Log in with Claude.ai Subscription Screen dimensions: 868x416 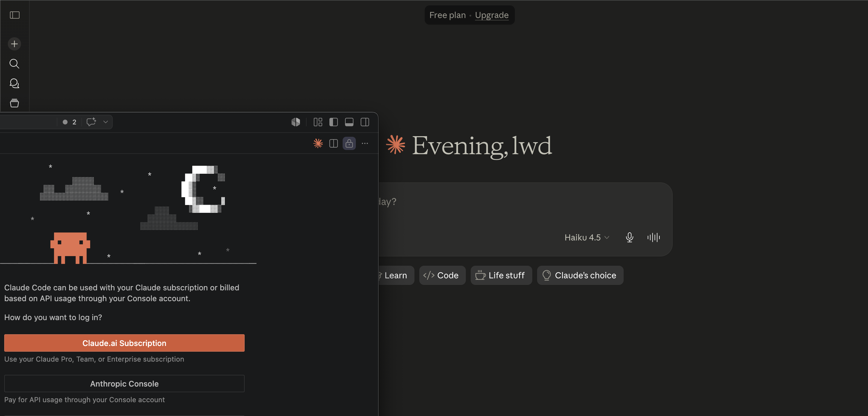(x=124, y=343)
